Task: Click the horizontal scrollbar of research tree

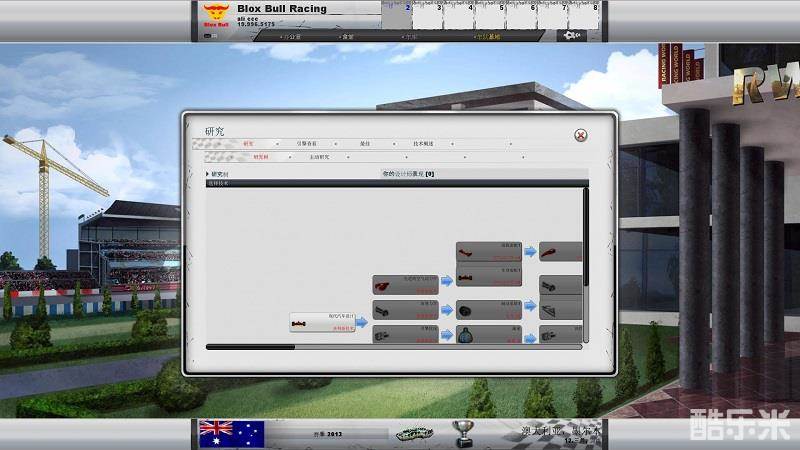Action: (250, 347)
